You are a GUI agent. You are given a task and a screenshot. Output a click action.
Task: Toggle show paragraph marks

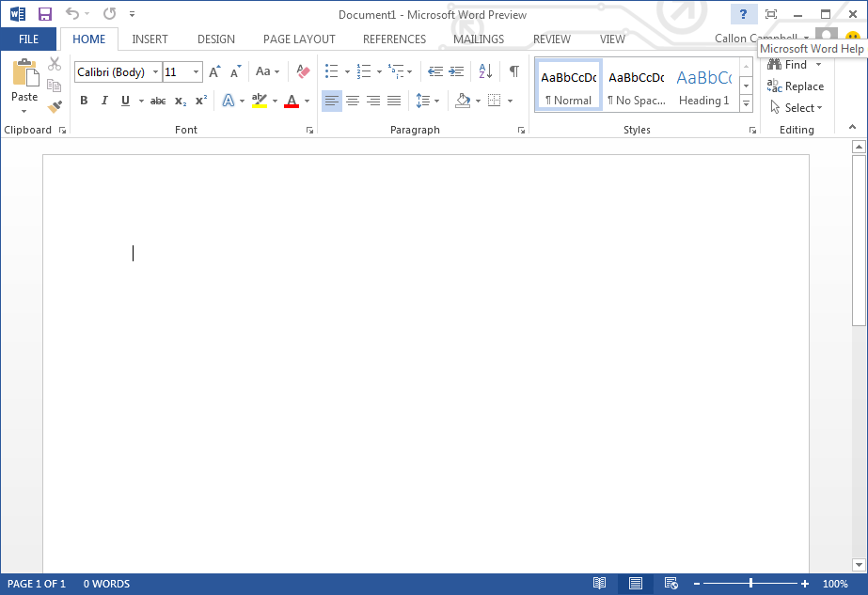[513, 71]
